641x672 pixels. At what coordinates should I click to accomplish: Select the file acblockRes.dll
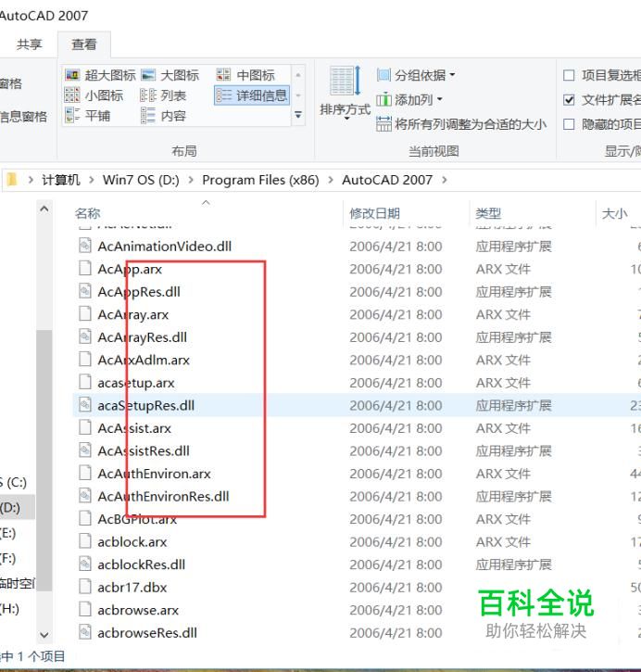142,564
